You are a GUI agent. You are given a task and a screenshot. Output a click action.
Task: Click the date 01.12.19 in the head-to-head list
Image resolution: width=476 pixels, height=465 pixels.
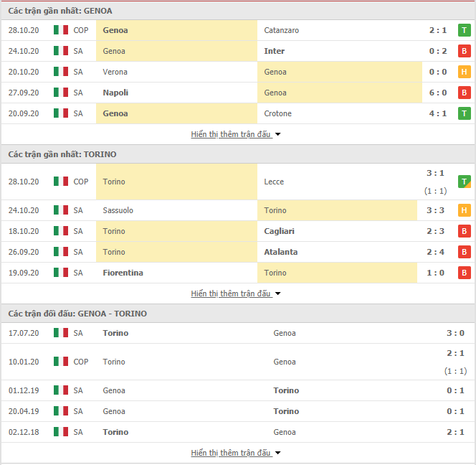click(24, 390)
